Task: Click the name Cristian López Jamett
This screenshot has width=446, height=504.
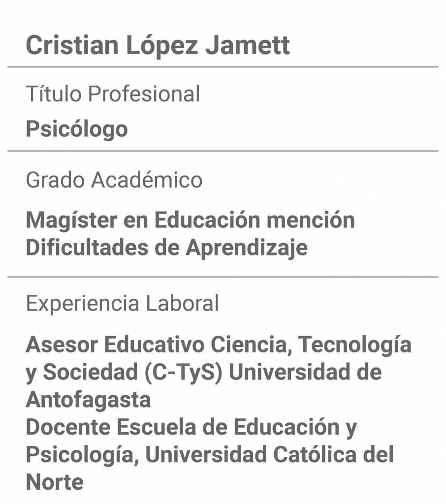Action: (158, 46)
